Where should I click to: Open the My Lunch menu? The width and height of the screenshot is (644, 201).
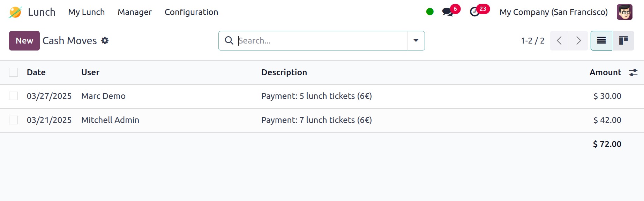pyautogui.click(x=87, y=12)
